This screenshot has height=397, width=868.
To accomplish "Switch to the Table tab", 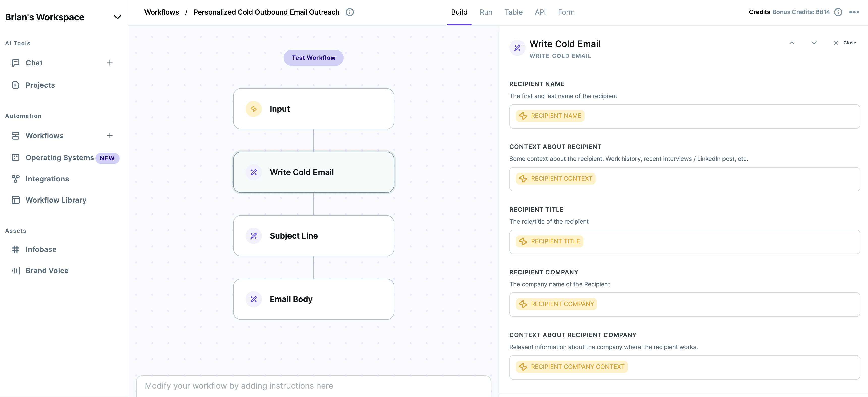I will pyautogui.click(x=513, y=12).
